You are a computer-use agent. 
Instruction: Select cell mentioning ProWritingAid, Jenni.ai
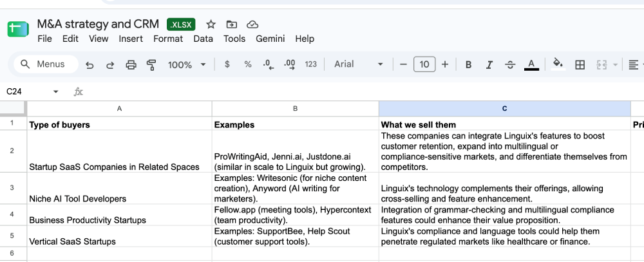[296, 151]
